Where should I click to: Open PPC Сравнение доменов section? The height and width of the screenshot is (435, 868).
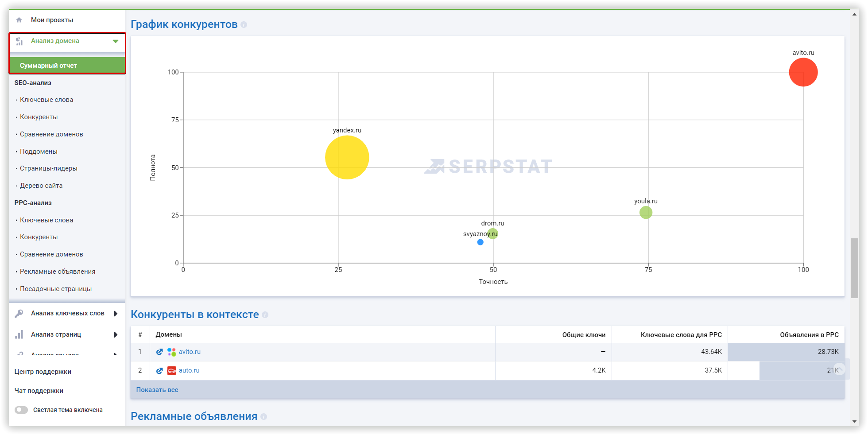(x=51, y=254)
